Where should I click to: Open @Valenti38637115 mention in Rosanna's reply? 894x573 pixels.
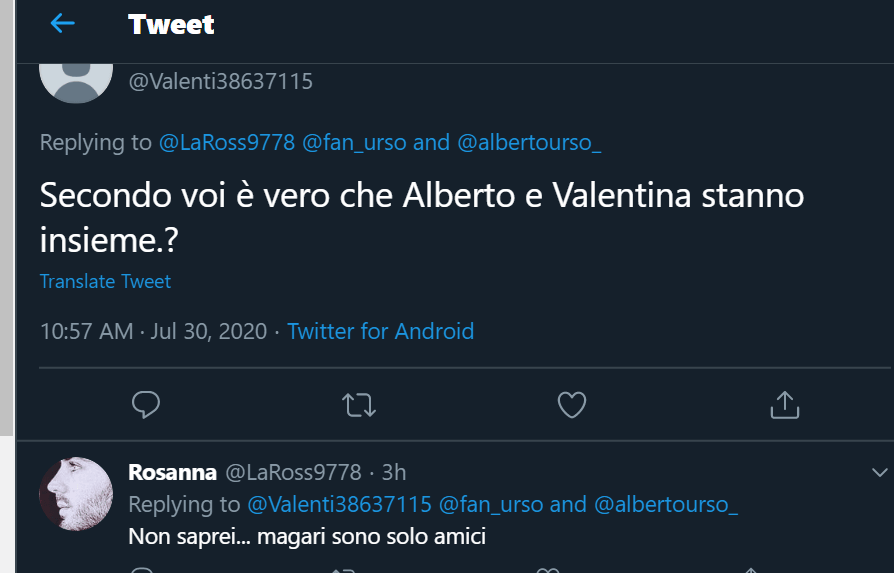[339, 504]
